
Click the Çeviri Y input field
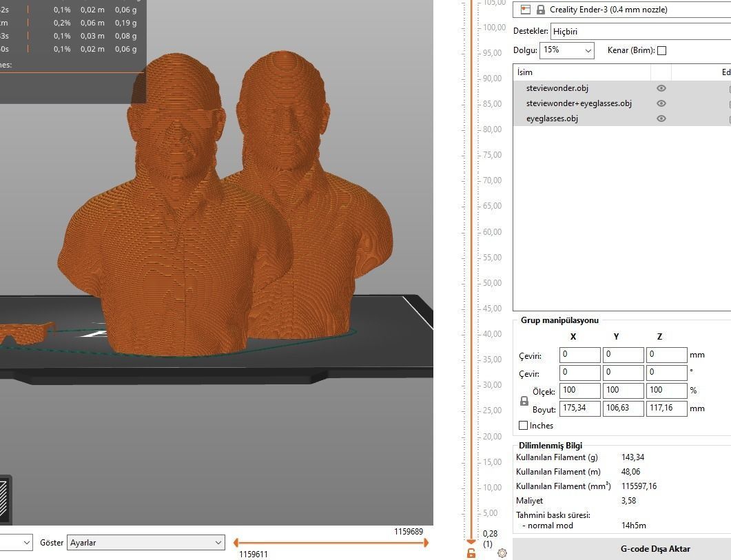pos(624,355)
